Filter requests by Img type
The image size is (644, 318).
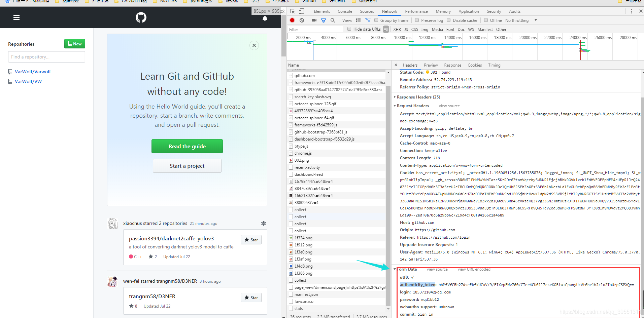pos(425,30)
